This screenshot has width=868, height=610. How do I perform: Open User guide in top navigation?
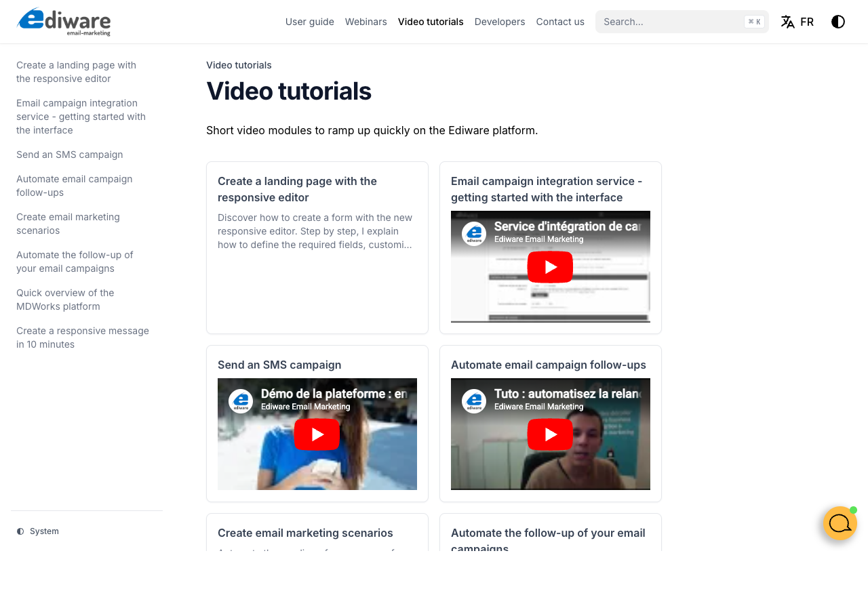(310, 22)
